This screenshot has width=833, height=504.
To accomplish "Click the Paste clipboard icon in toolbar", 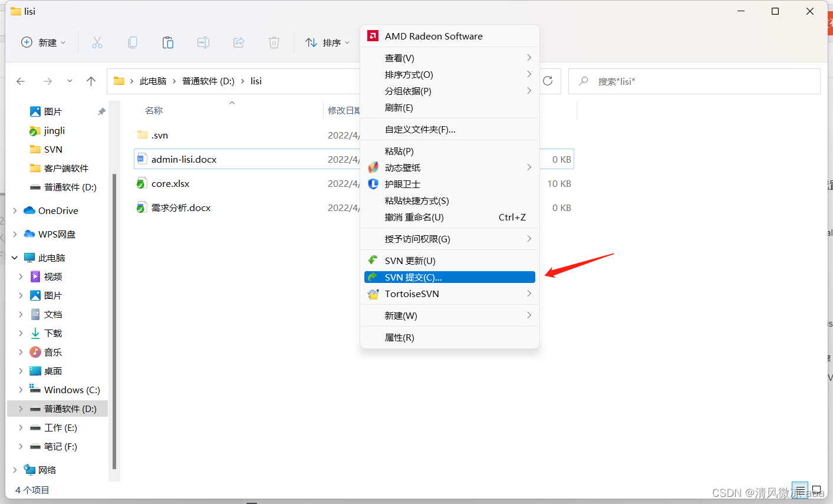I will point(168,42).
